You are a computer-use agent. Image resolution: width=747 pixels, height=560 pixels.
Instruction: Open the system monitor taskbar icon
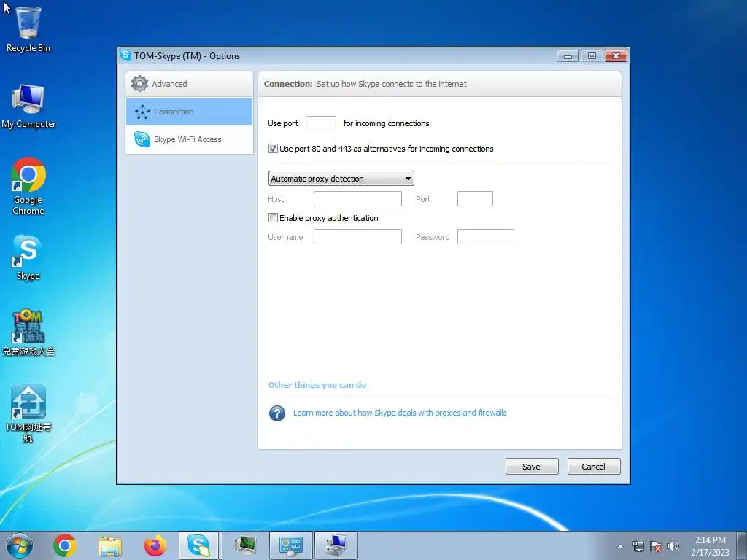246,545
